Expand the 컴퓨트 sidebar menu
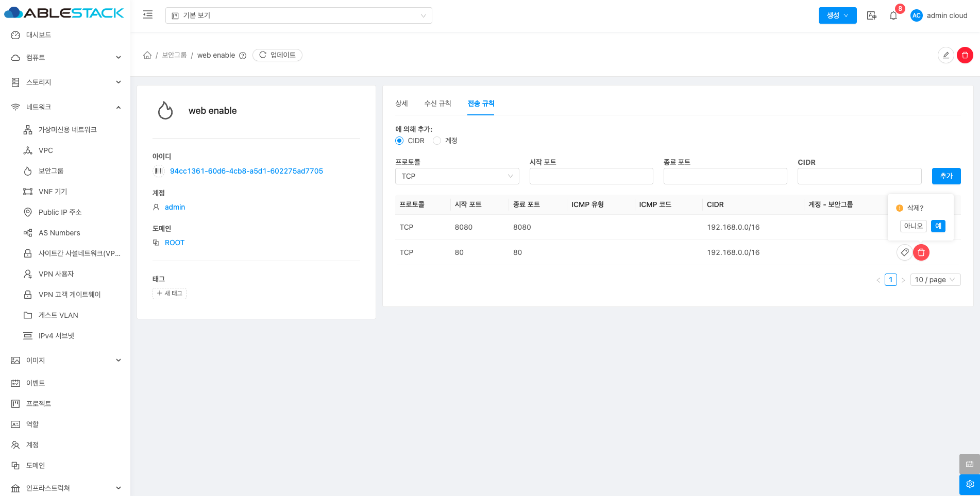 point(66,58)
